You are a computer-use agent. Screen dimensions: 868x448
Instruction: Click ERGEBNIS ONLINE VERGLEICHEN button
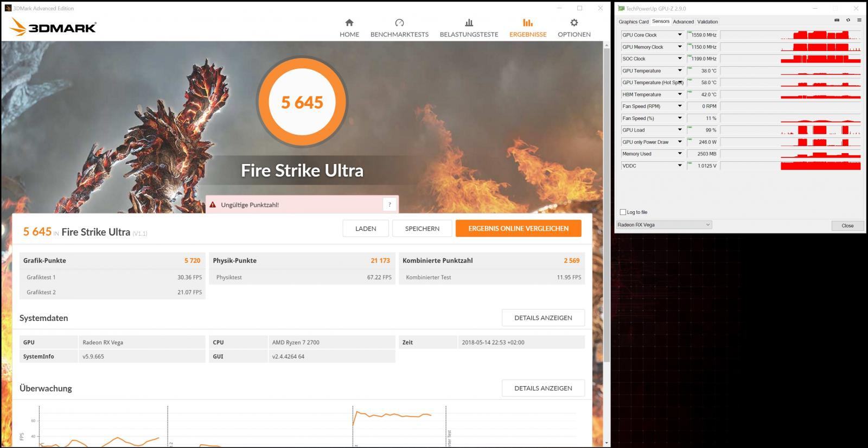click(x=519, y=229)
